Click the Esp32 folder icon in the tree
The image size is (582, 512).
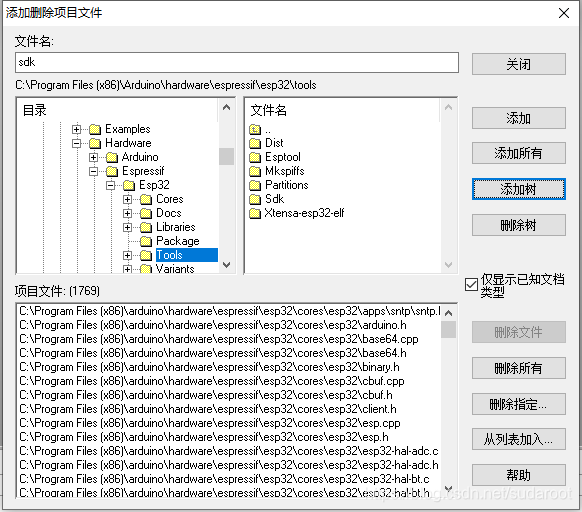coord(129,185)
